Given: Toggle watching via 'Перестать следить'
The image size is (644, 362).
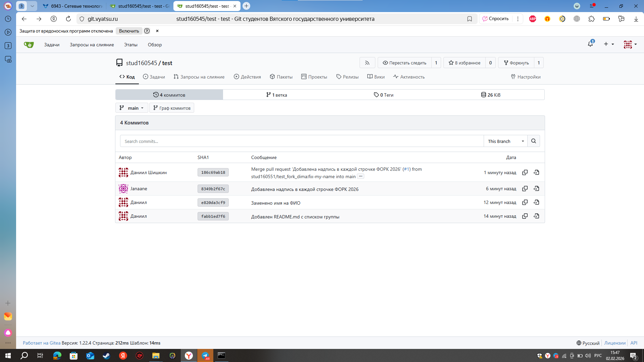Looking at the screenshot, I should [405, 63].
